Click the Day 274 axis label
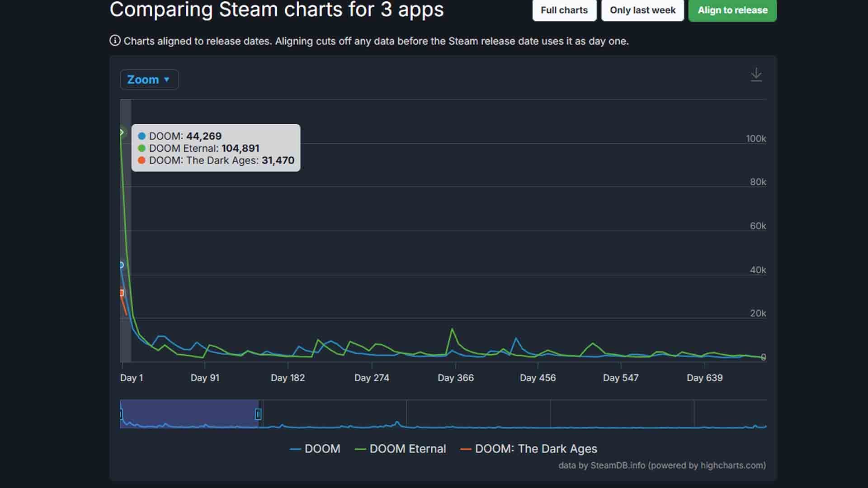 372,378
